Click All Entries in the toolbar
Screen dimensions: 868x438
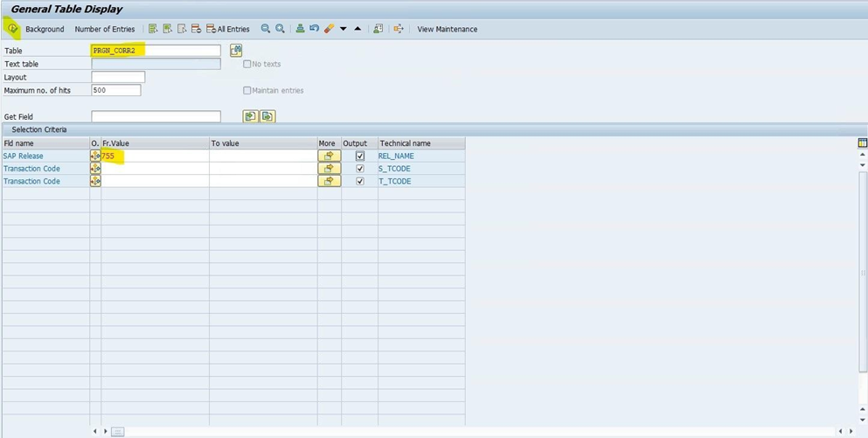[x=227, y=29]
